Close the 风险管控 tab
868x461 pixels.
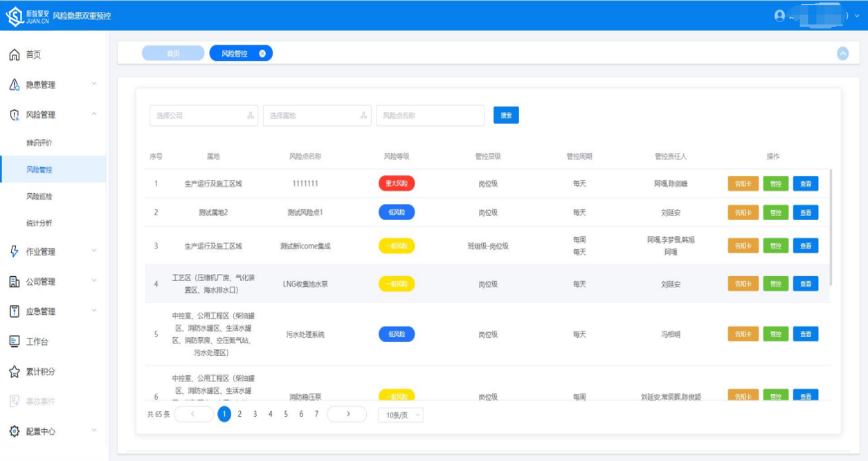click(x=262, y=53)
